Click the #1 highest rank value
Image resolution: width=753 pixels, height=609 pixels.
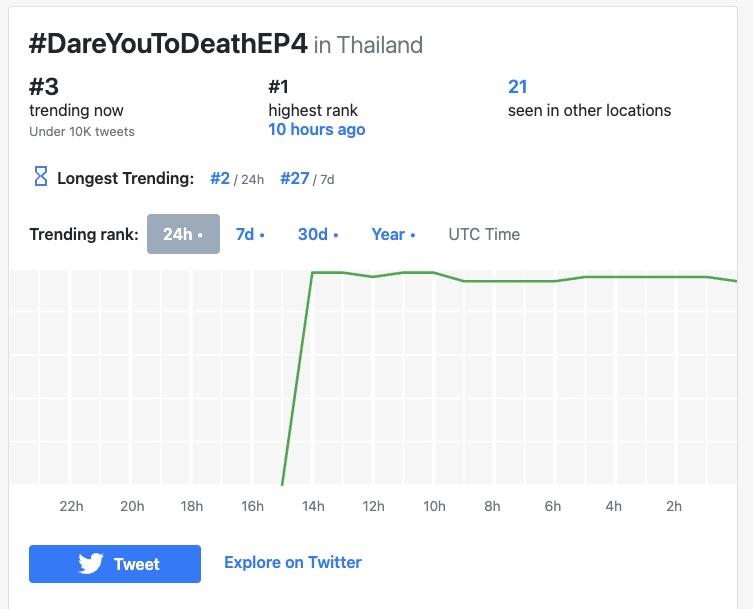(279, 87)
